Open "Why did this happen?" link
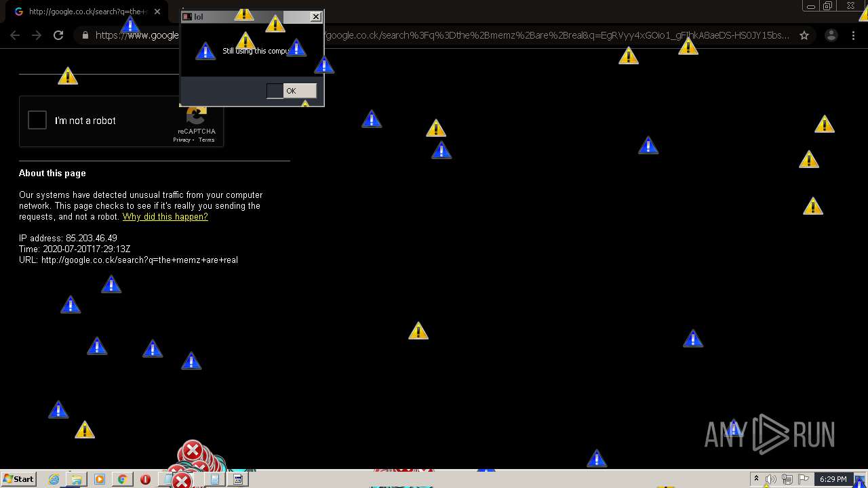The image size is (868, 488). (165, 217)
